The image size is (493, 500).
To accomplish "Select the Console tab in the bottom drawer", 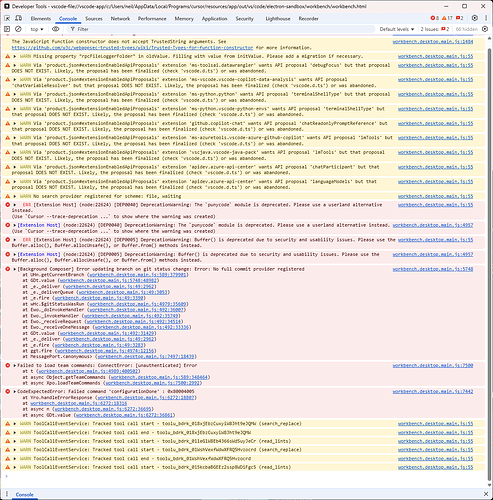I will [x=25, y=494].
